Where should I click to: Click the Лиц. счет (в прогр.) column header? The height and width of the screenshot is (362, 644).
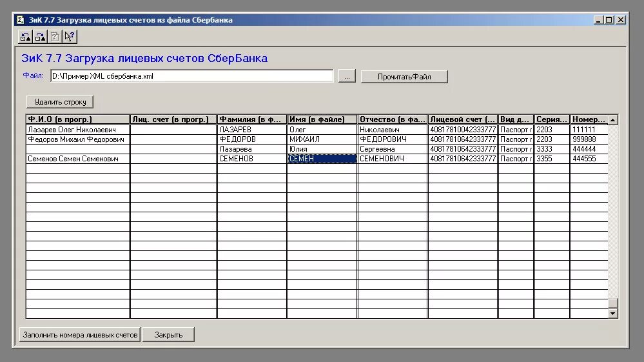[x=173, y=119]
